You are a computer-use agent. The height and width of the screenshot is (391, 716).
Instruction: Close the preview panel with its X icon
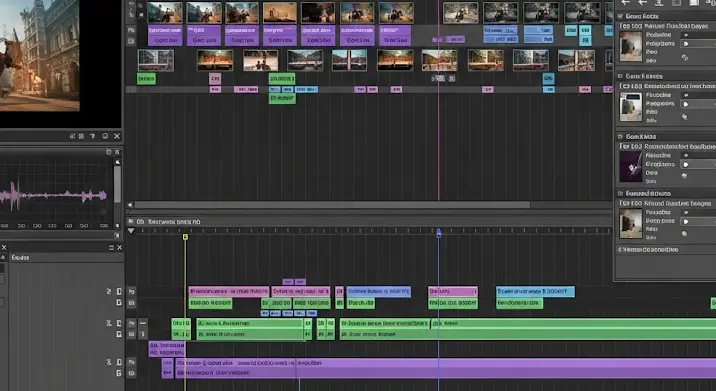[117, 136]
